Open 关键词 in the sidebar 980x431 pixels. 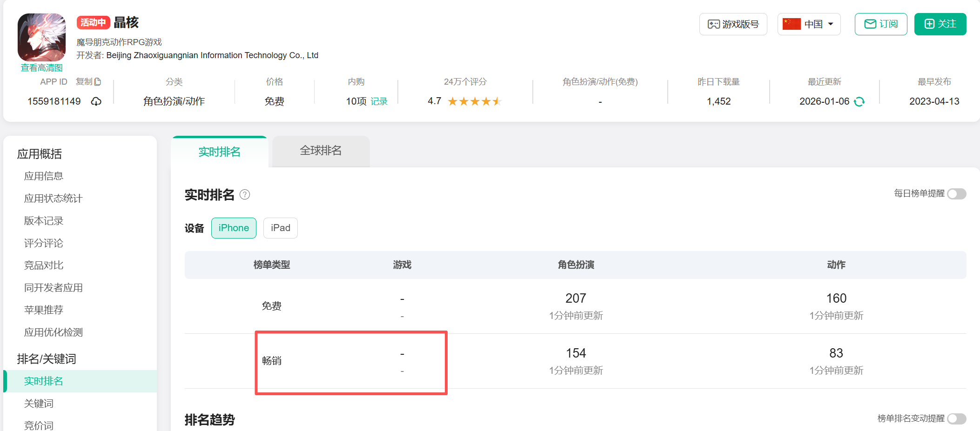(39, 404)
